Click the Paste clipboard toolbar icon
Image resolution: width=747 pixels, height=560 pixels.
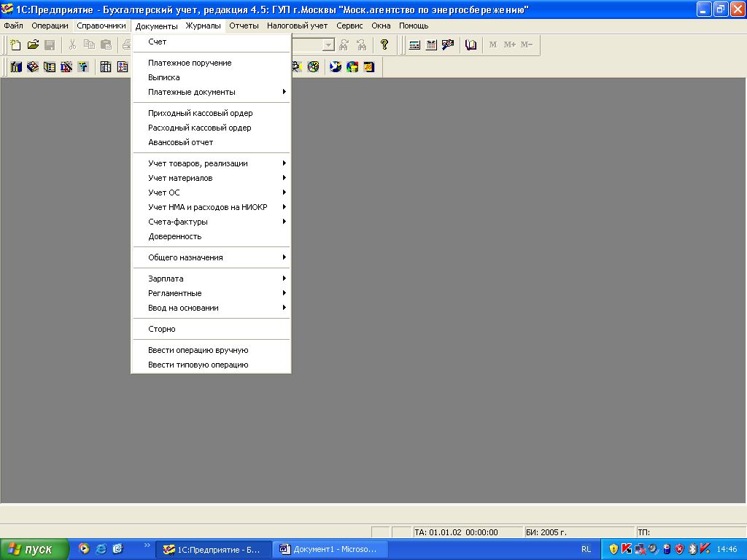pyautogui.click(x=106, y=44)
